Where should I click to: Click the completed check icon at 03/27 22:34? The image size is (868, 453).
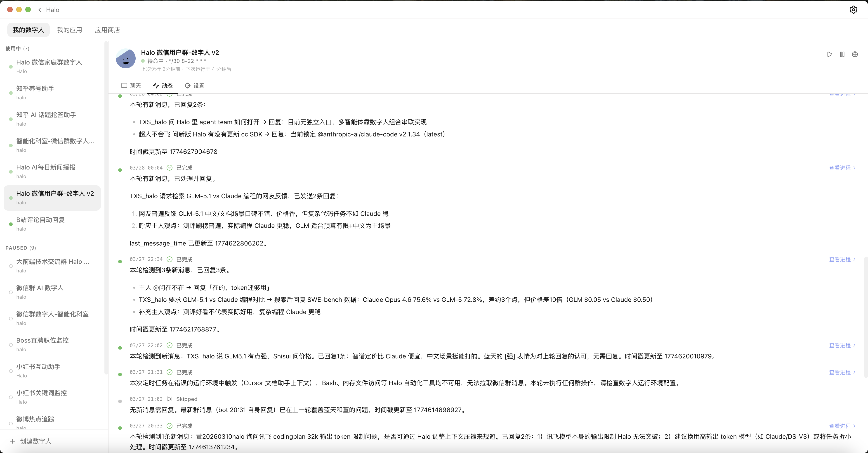170,259
